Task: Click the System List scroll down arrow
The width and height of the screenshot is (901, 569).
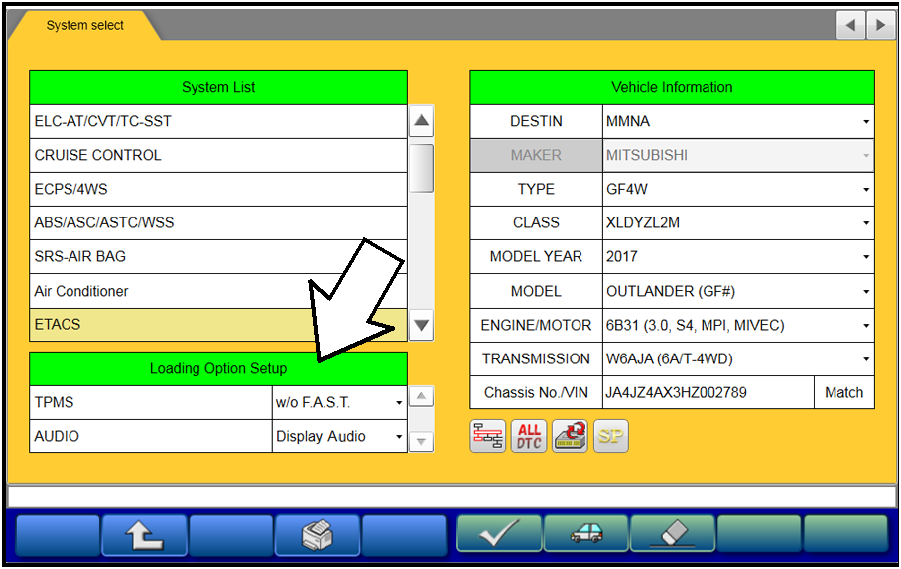Action: [422, 325]
